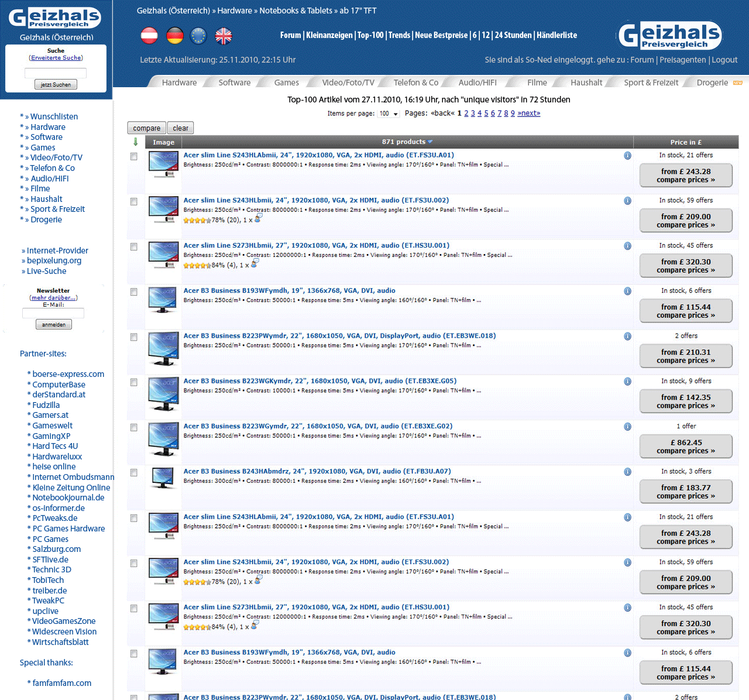Open the Top-100 nav link
Viewport: 749px width, 700px height.
click(x=370, y=35)
